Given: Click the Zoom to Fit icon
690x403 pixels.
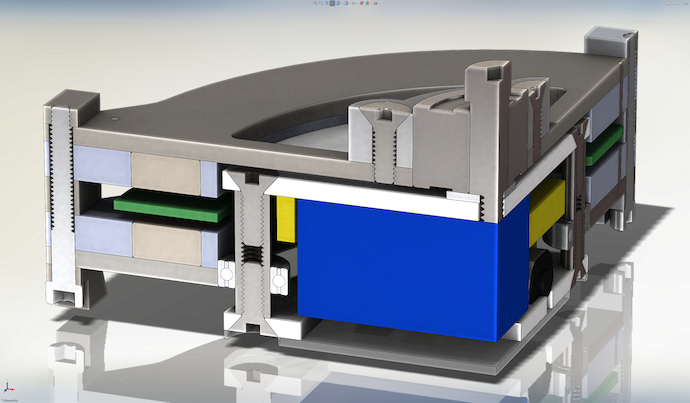Looking at the screenshot, I should 315,4.
